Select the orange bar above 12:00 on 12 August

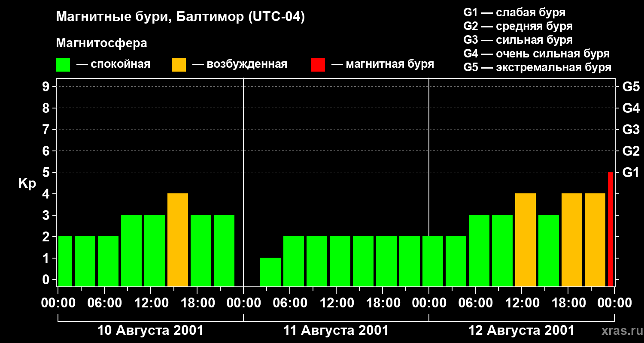(526, 240)
